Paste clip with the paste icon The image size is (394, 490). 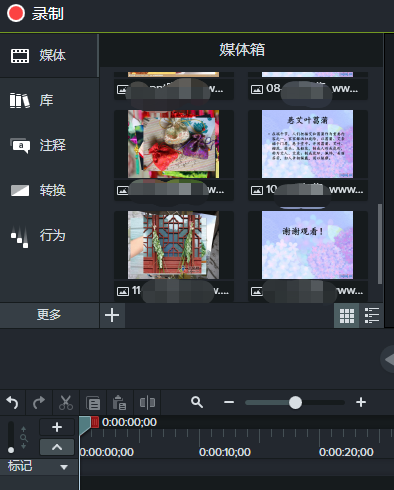click(x=120, y=403)
